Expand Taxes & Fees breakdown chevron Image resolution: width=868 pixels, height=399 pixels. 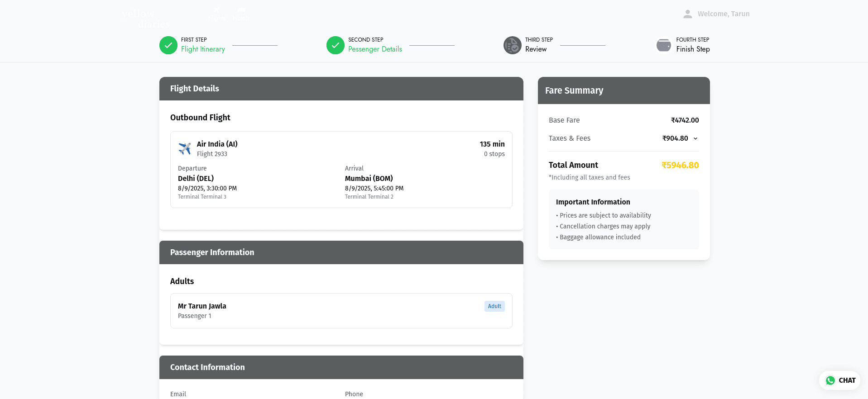pyautogui.click(x=695, y=138)
